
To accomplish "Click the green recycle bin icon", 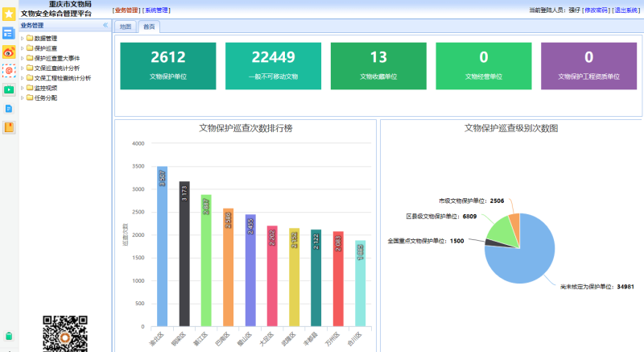I will [9, 335].
